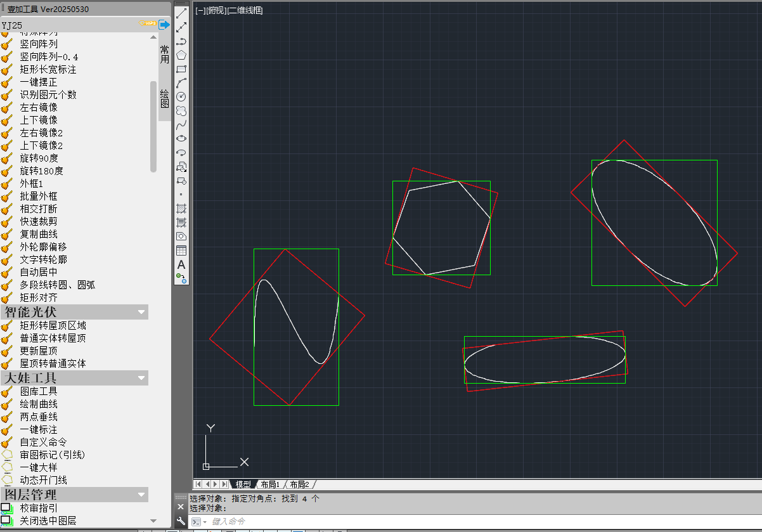Run the 一键摆正 tool
762x532 pixels.
(x=39, y=82)
